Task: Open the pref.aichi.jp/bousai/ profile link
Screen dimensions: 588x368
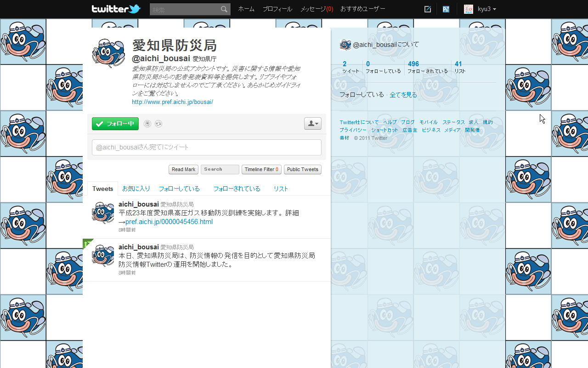Action: click(172, 102)
